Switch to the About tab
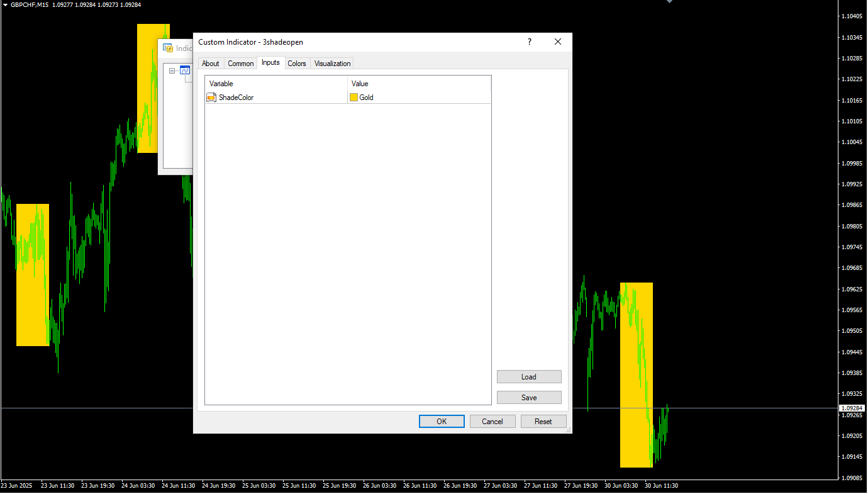 pyautogui.click(x=211, y=64)
